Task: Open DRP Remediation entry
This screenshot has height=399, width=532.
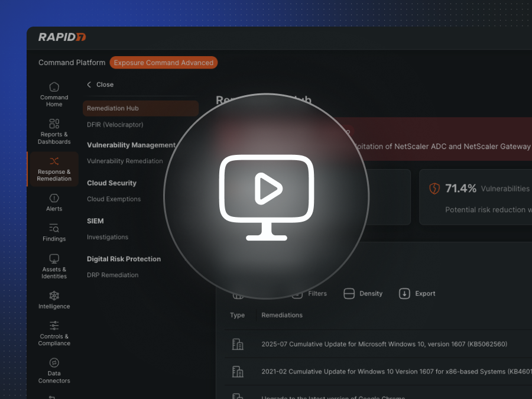Action: (112, 275)
